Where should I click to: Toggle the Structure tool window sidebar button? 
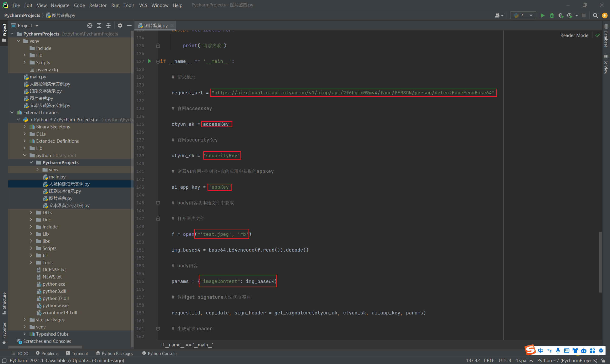click(4, 303)
